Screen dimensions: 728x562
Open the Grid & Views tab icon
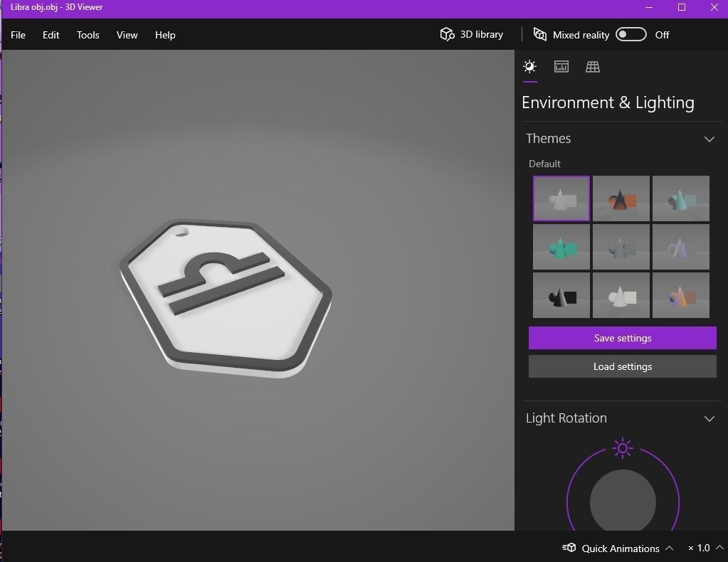tap(592, 67)
